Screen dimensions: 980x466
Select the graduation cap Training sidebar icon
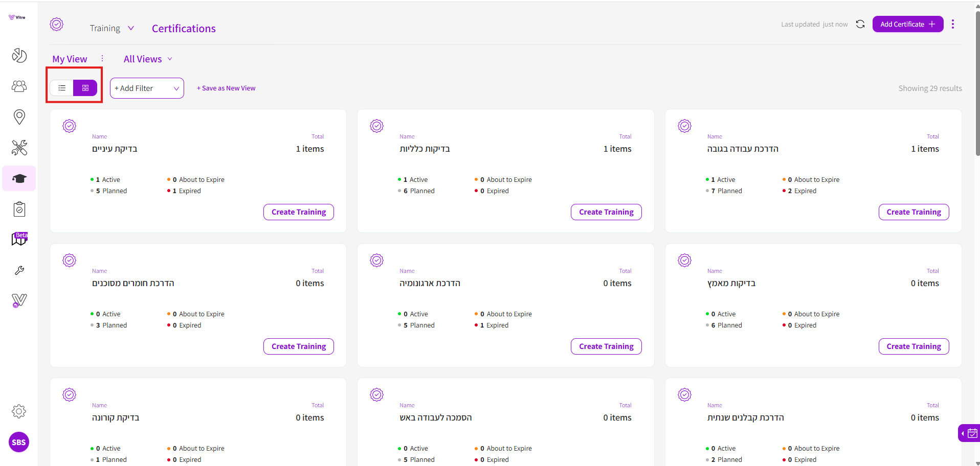pos(19,178)
